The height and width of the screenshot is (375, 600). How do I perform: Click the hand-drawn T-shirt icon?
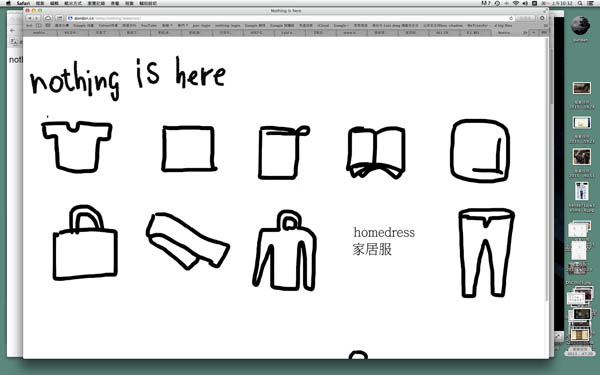pyautogui.click(x=77, y=146)
